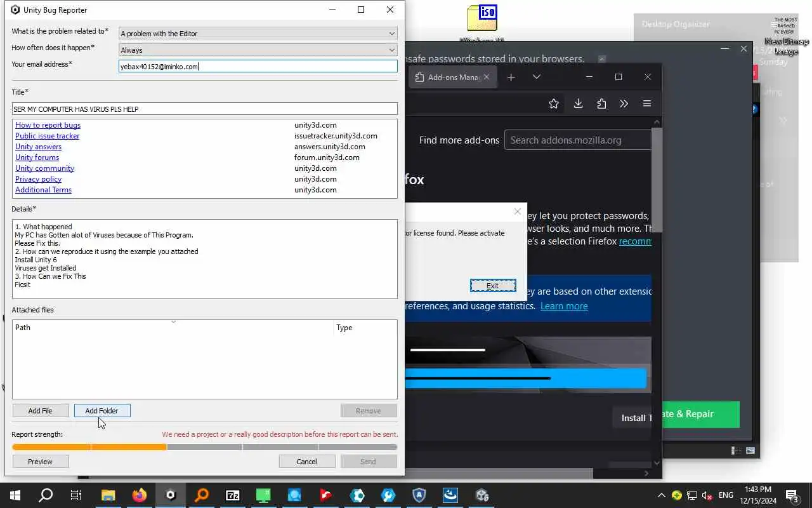Cancel the bug report
The width and height of the screenshot is (812, 508).
pos(306,462)
